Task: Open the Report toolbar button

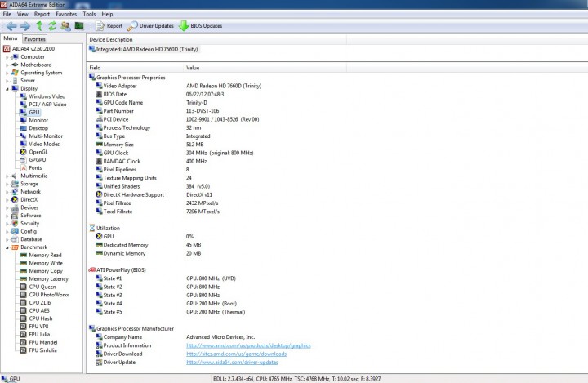Action: tap(109, 26)
